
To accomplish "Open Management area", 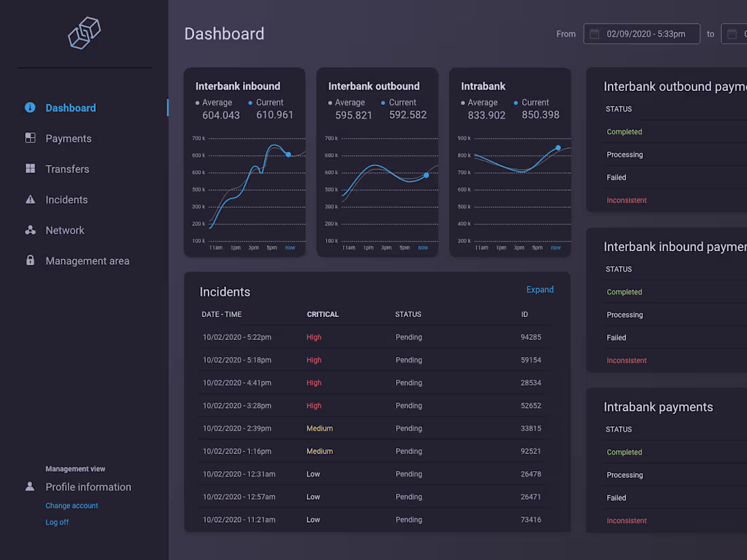I will (x=87, y=261).
